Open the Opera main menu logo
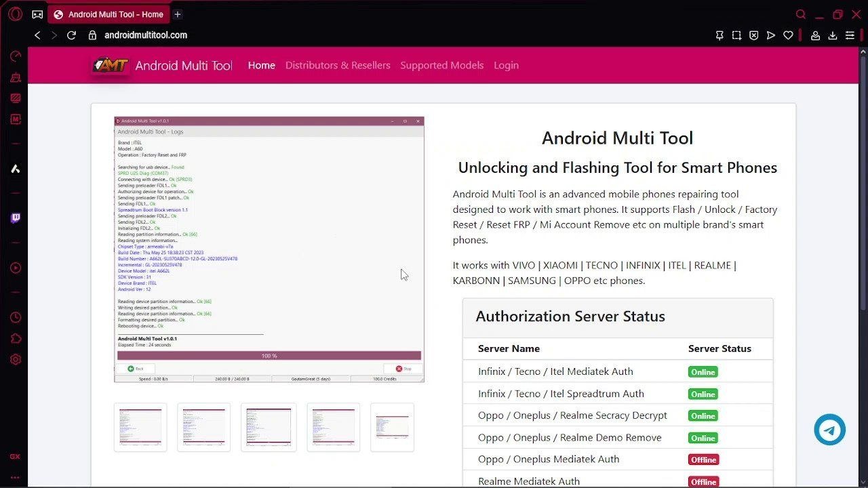This screenshot has height=488, width=868. pyautogui.click(x=15, y=14)
